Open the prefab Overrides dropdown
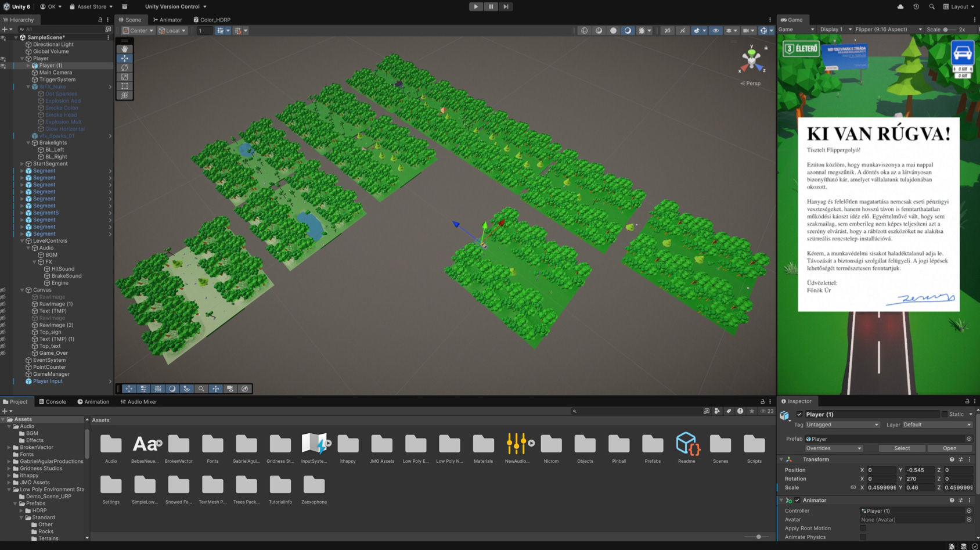 click(x=834, y=448)
